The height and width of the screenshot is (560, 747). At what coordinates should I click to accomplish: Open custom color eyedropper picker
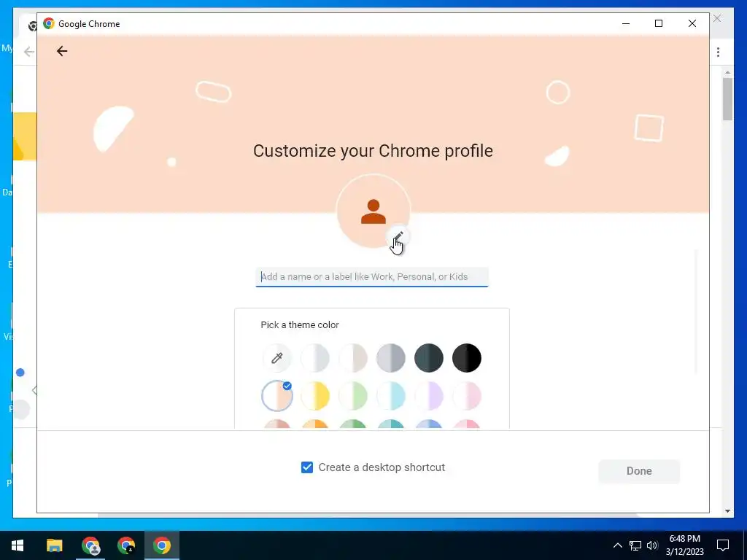276,357
